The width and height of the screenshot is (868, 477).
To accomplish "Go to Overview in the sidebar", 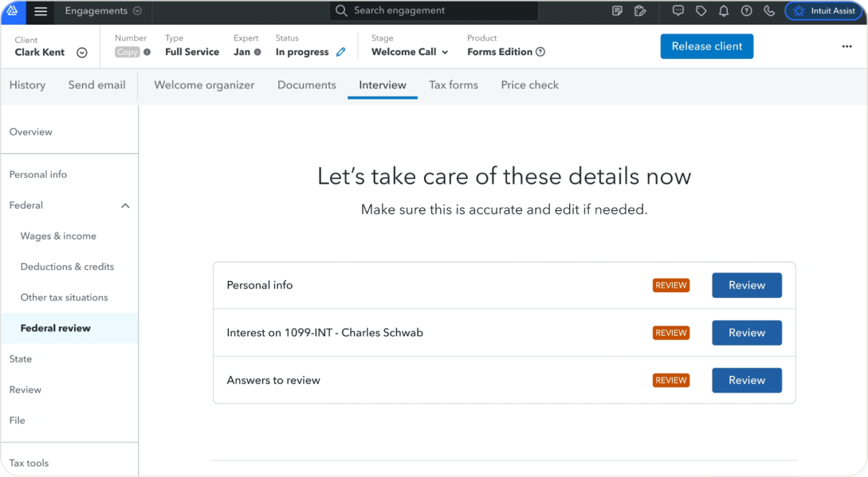I will [x=30, y=132].
